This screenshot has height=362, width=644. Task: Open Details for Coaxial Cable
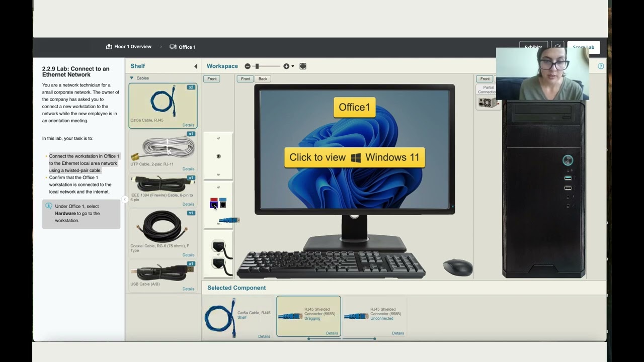(x=188, y=255)
